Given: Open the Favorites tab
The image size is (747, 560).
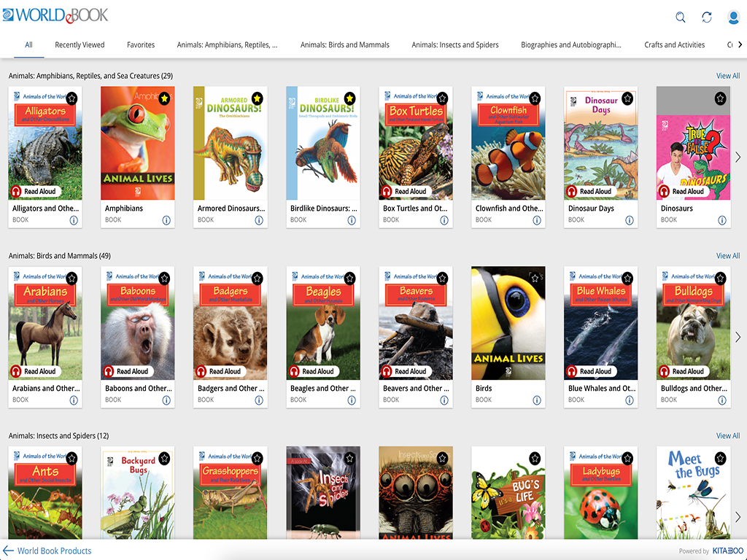Looking at the screenshot, I should point(141,44).
